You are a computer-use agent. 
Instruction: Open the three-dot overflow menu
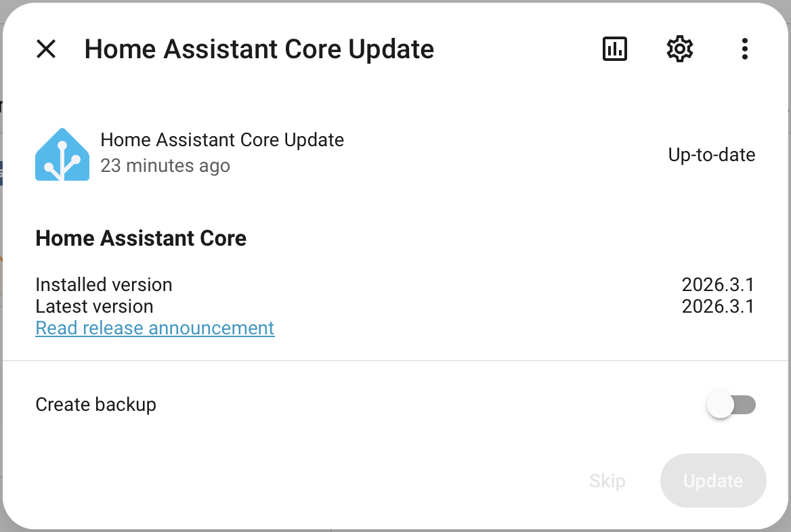(744, 49)
